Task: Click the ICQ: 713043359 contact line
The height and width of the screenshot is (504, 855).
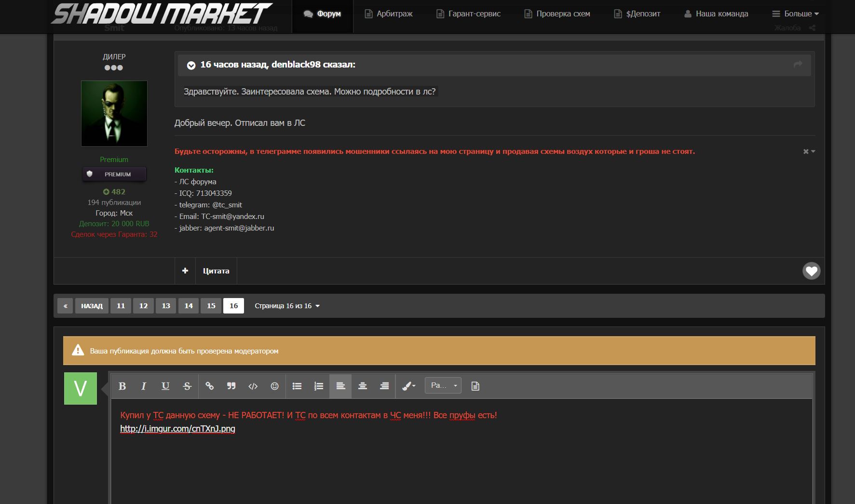Action: pos(203,193)
